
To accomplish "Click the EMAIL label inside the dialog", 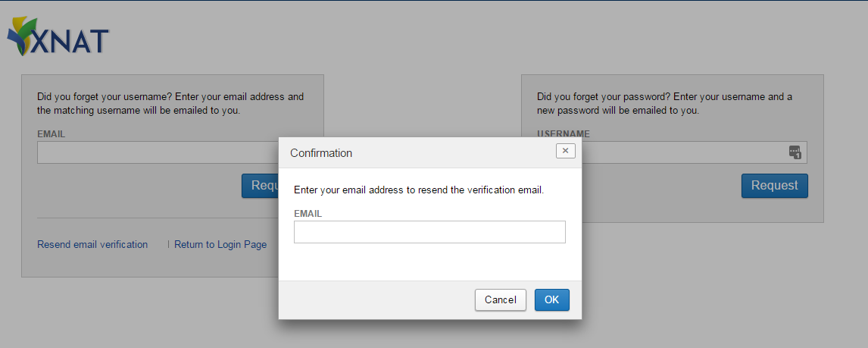I will (x=308, y=214).
